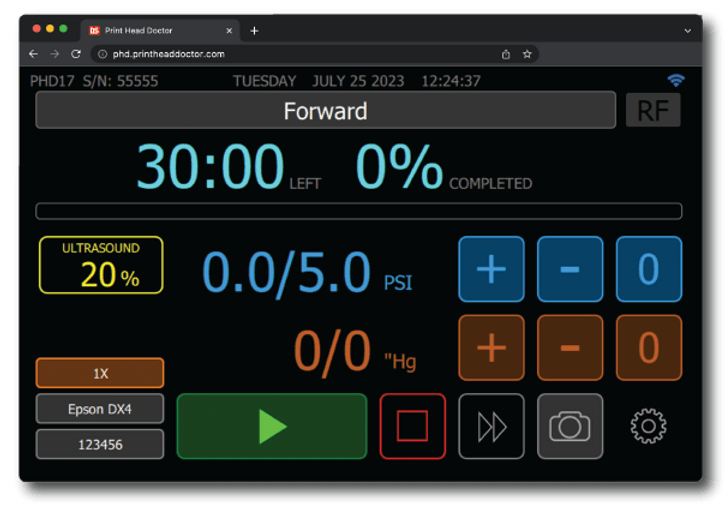Open settings via the gear icon
Screen dimensions: 728x509
point(648,426)
